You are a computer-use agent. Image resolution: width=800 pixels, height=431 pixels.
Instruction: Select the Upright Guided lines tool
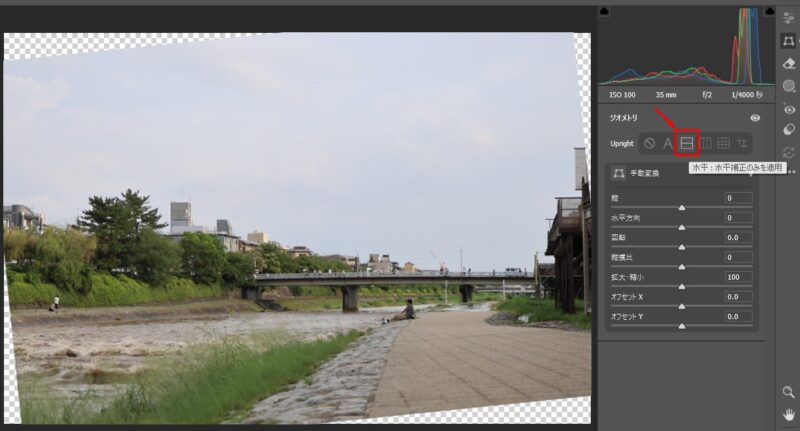click(743, 143)
